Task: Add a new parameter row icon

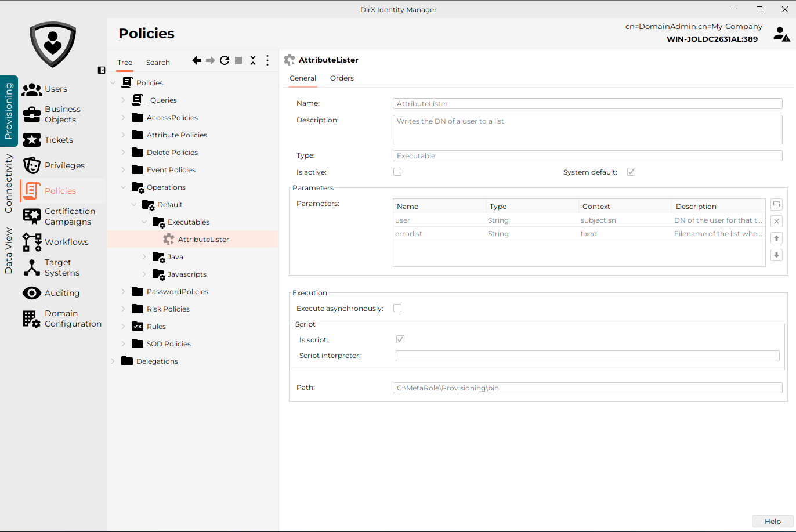Action: point(776,204)
